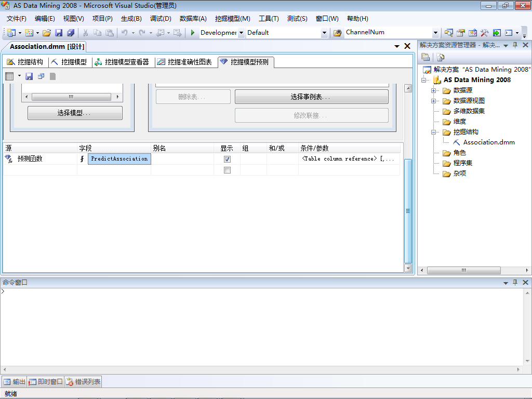532x399 pixels.
Task: Open the Development configuration dropdown
Action: pyautogui.click(x=241, y=33)
